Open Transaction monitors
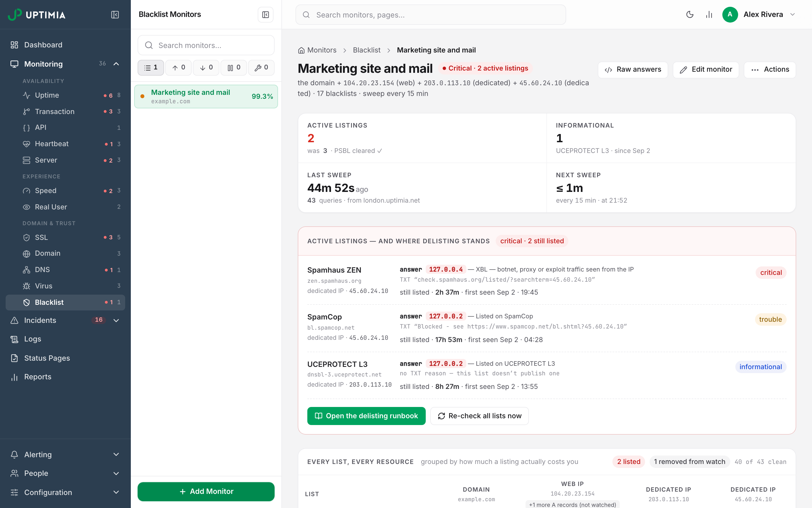The image size is (812, 508). (65, 111)
